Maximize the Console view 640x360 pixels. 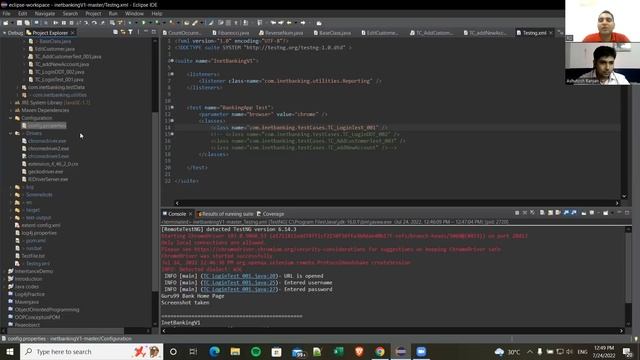pos(627,213)
